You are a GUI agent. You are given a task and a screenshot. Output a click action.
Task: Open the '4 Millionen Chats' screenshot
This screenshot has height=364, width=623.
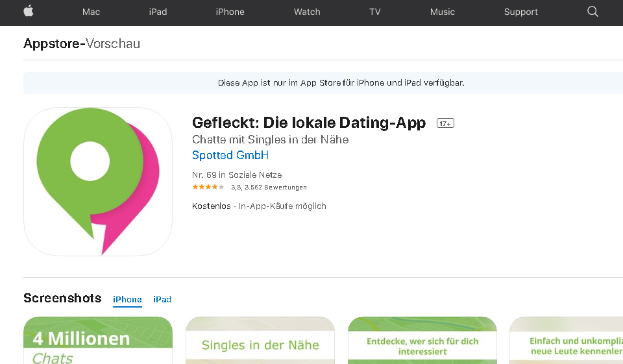pyautogui.click(x=98, y=341)
